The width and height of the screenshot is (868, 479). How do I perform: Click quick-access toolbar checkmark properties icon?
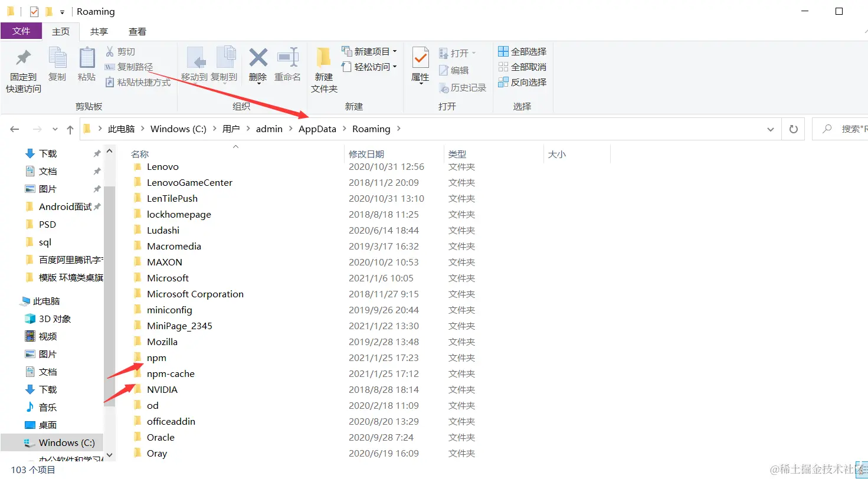(x=34, y=12)
